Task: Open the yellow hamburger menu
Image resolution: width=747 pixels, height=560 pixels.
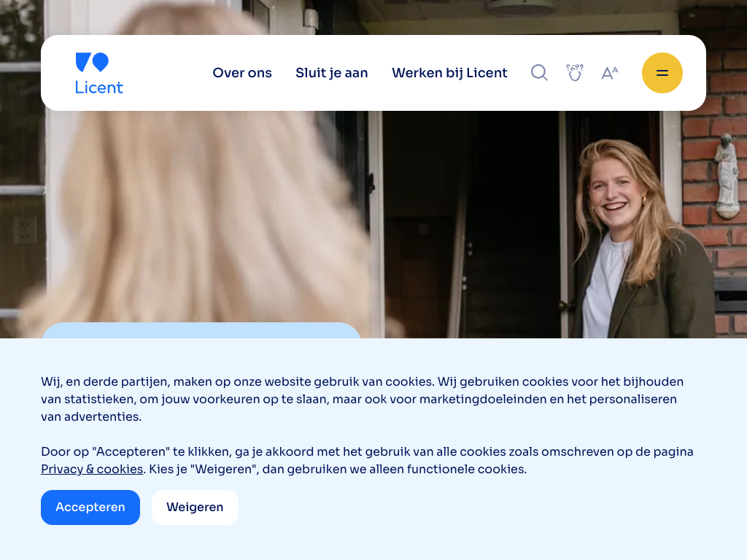Action: coord(662,73)
